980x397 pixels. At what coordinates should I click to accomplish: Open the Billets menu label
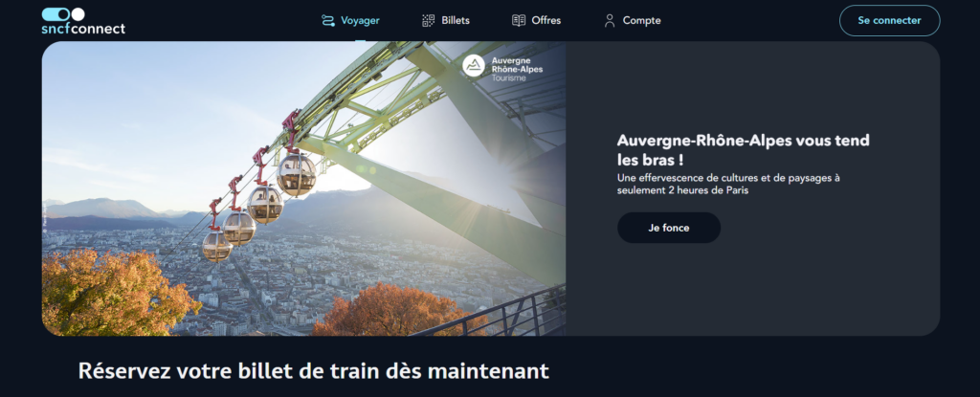point(456,21)
